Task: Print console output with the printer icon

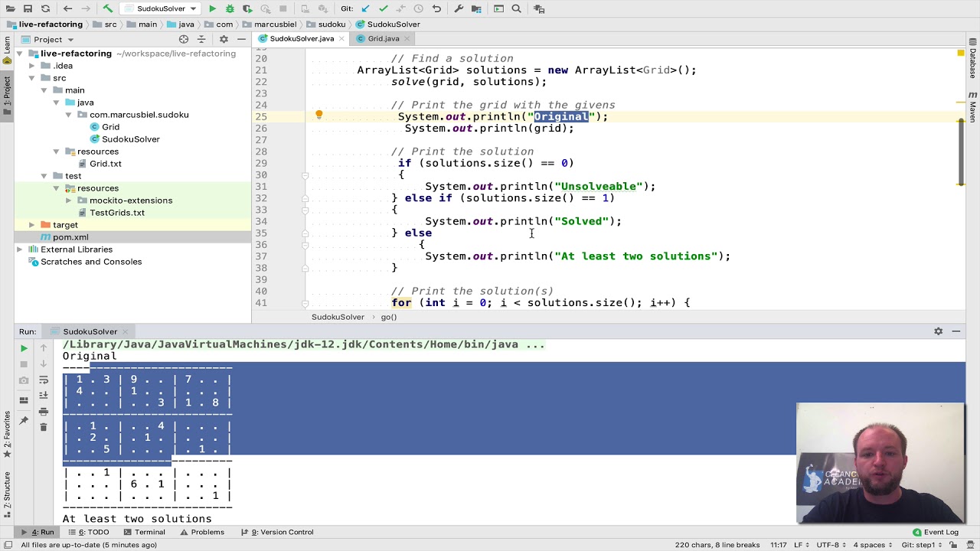Action: (x=44, y=412)
